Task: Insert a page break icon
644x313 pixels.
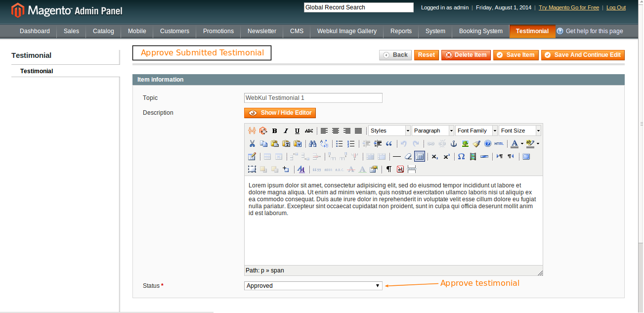Action: pyautogui.click(x=412, y=169)
